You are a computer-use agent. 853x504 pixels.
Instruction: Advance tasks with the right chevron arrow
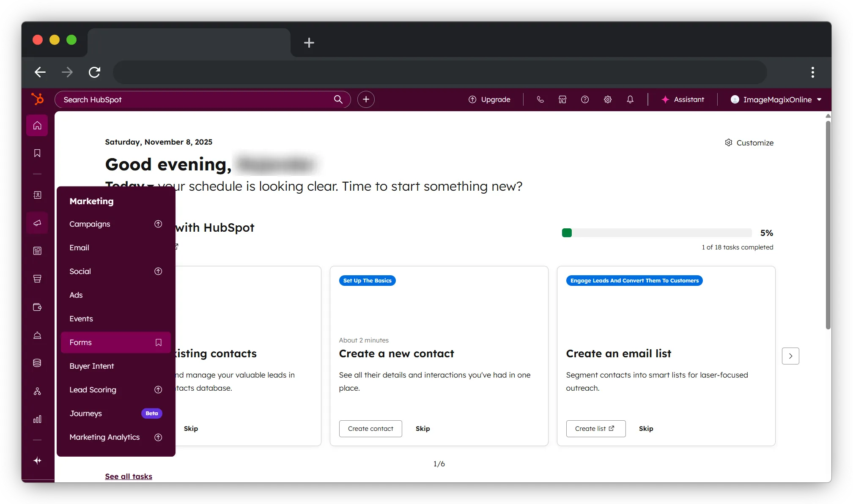coord(790,356)
